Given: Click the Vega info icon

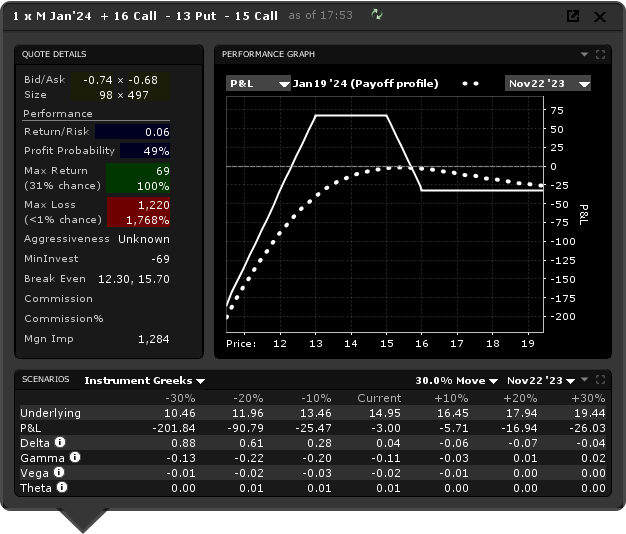Looking at the screenshot, I should coord(59,472).
